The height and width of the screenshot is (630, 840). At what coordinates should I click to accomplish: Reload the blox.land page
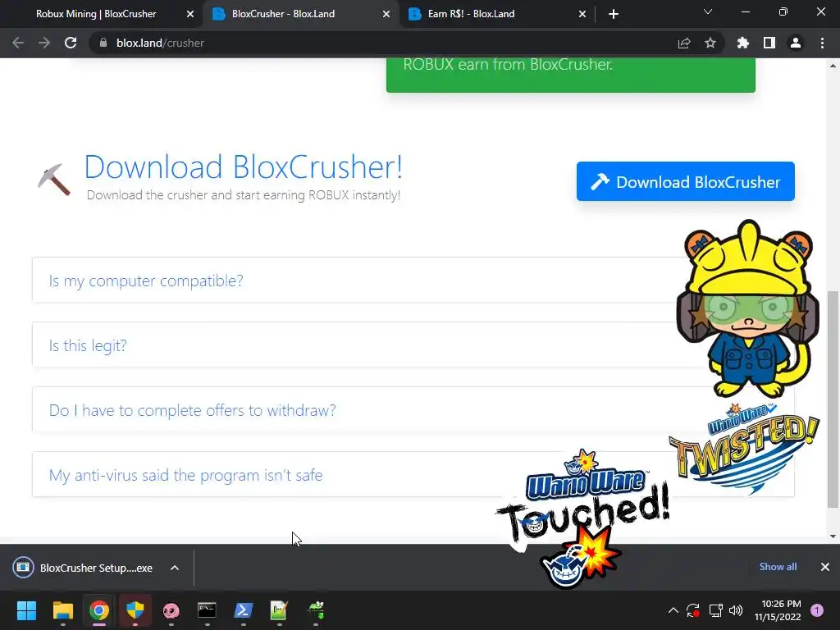pyautogui.click(x=71, y=43)
